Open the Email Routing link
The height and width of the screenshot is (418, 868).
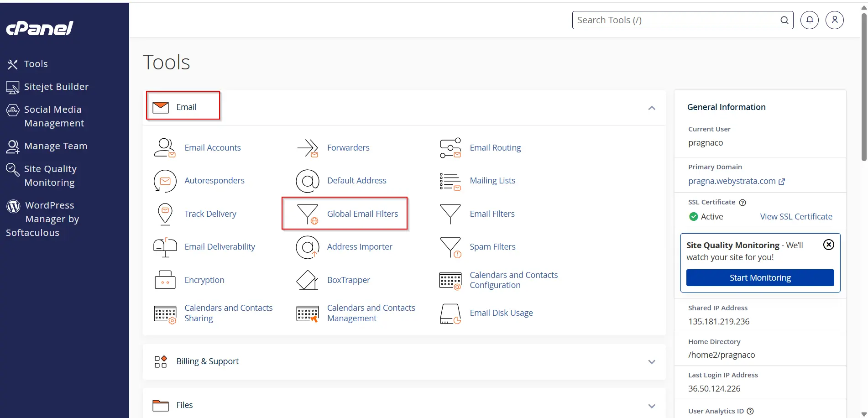(x=495, y=148)
